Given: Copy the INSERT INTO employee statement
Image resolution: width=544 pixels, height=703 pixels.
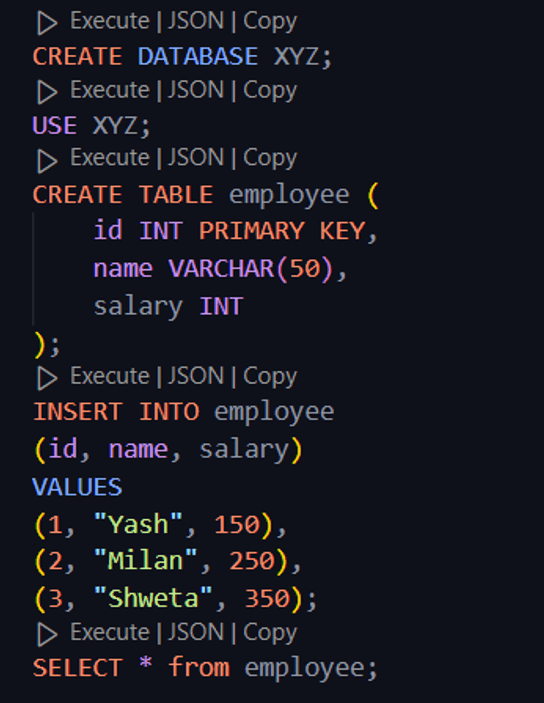Looking at the screenshot, I should [x=270, y=377].
